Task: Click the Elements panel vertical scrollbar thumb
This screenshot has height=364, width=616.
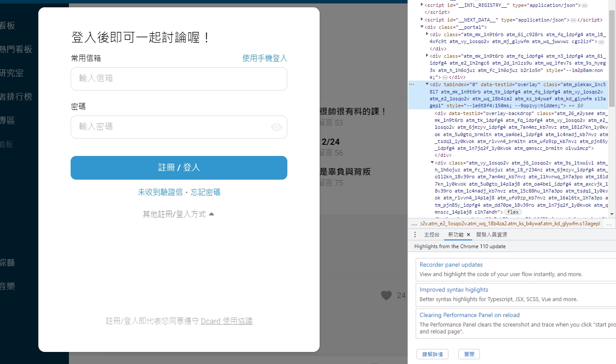Action: (612, 59)
